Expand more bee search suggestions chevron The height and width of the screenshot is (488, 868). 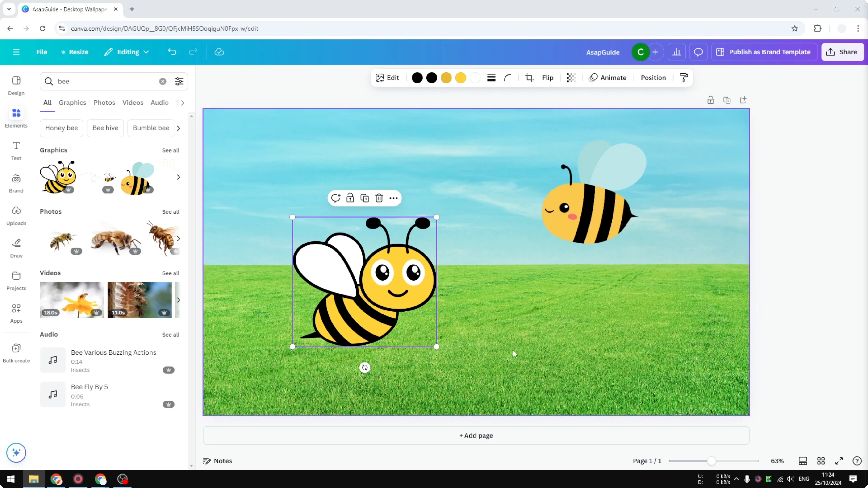[x=178, y=128]
